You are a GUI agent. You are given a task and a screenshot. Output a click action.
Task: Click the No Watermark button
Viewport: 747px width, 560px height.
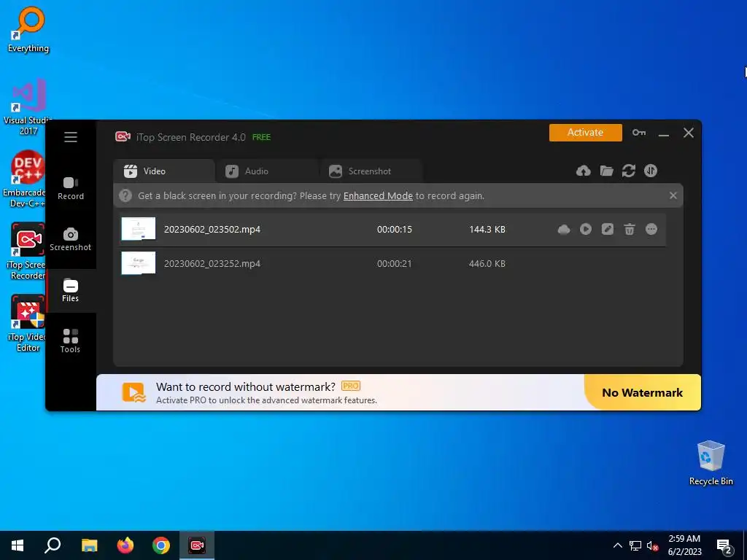(643, 392)
